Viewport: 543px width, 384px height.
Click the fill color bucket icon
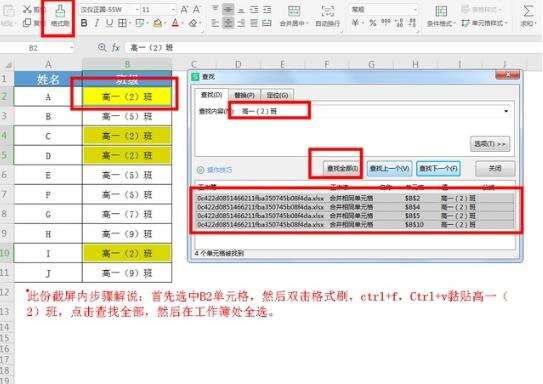[x=158, y=23]
